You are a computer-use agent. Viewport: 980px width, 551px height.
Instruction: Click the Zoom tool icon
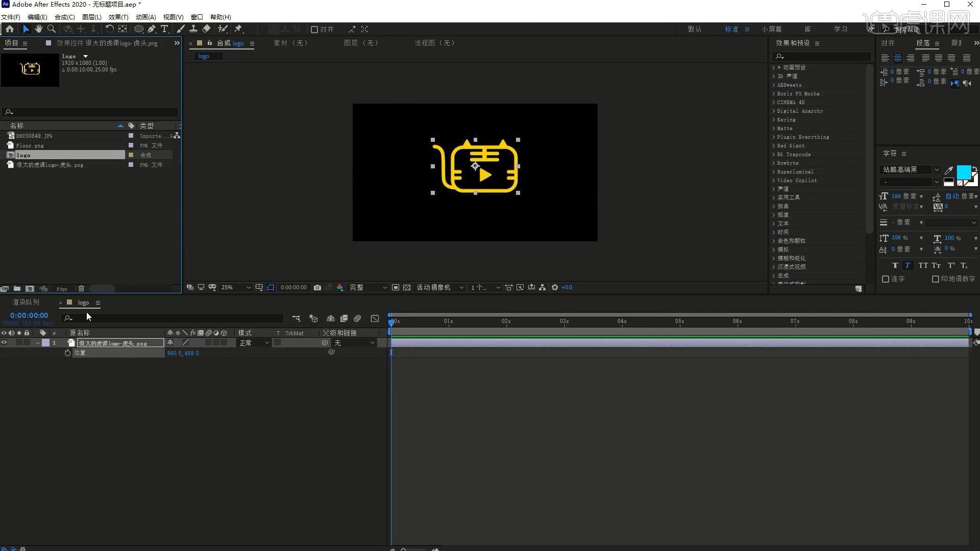pyautogui.click(x=51, y=29)
